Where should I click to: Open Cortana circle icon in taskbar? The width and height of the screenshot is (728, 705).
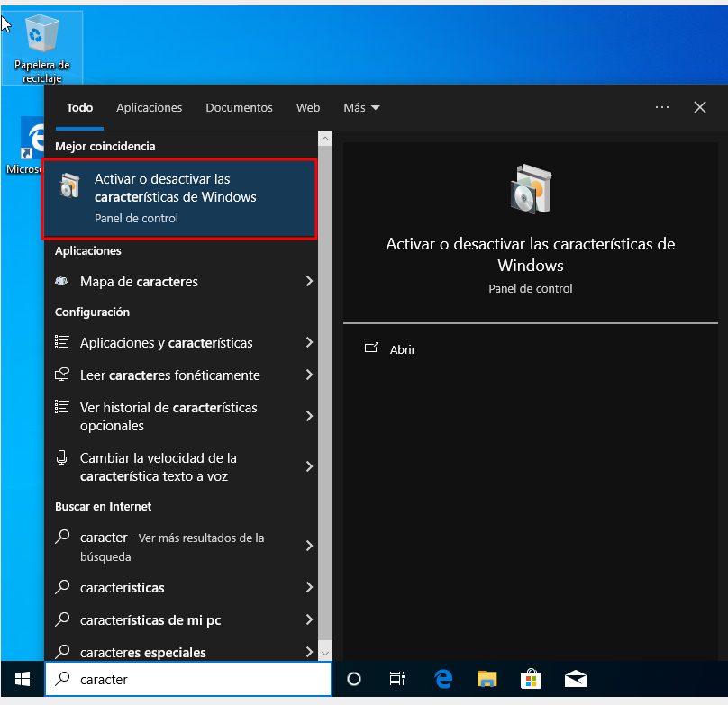point(354,679)
